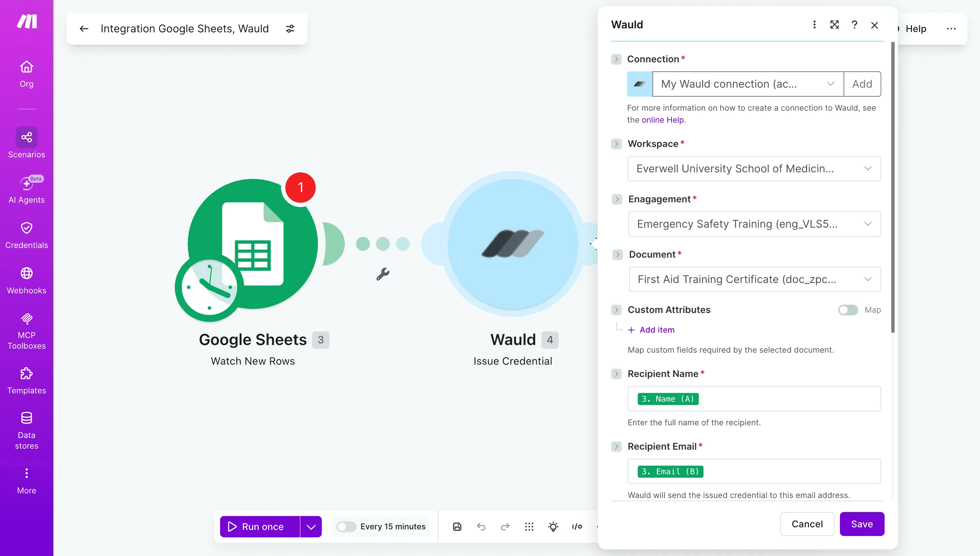The image size is (980, 556).
Task: Toggle the Every 15 minutes schedule
Action: pyautogui.click(x=346, y=527)
